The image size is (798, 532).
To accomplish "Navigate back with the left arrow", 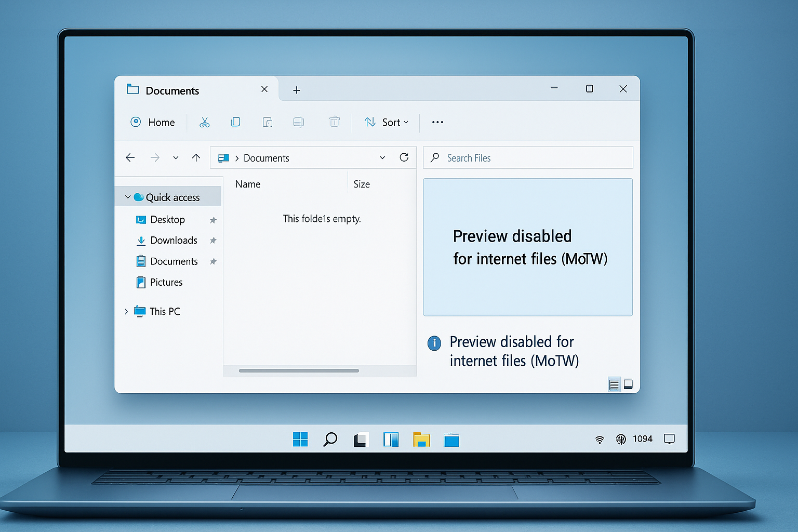I will tap(130, 157).
